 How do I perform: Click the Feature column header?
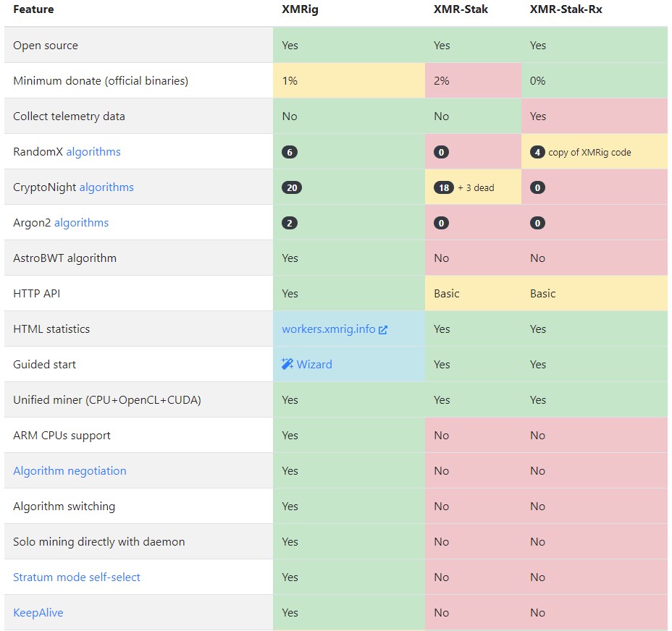[x=33, y=9]
